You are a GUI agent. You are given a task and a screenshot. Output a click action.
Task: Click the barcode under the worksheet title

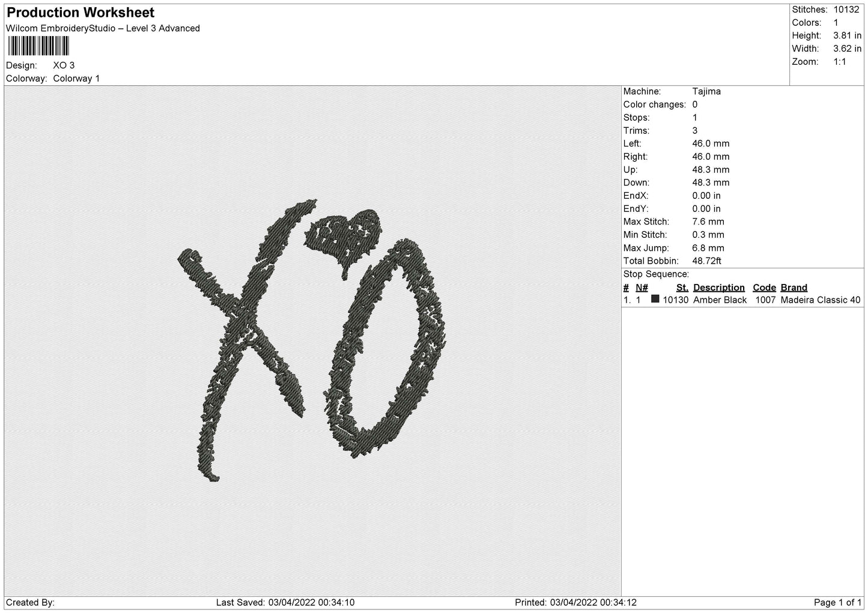pyautogui.click(x=38, y=46)
